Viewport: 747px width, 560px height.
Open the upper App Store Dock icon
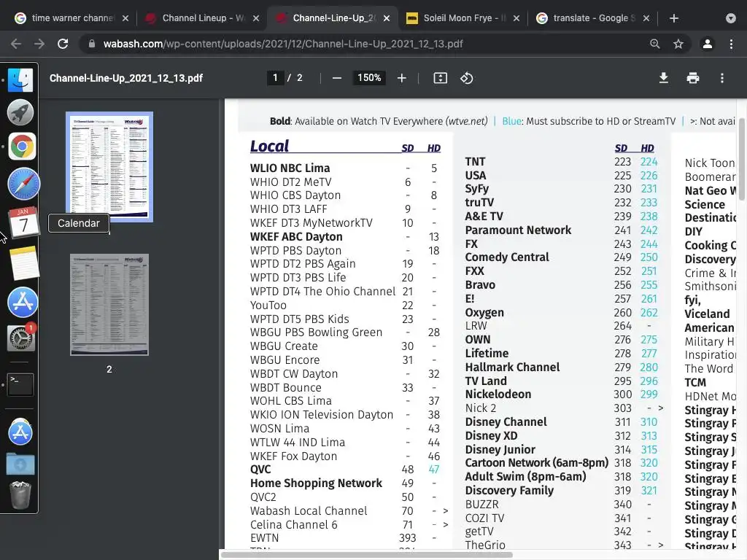click(x=23, y=303)
